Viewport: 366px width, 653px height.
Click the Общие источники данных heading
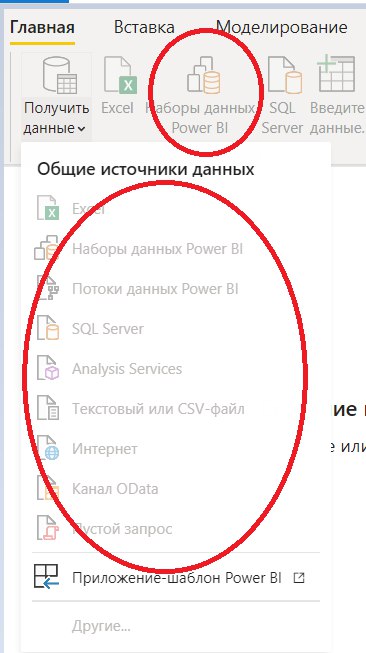point(146,169)
